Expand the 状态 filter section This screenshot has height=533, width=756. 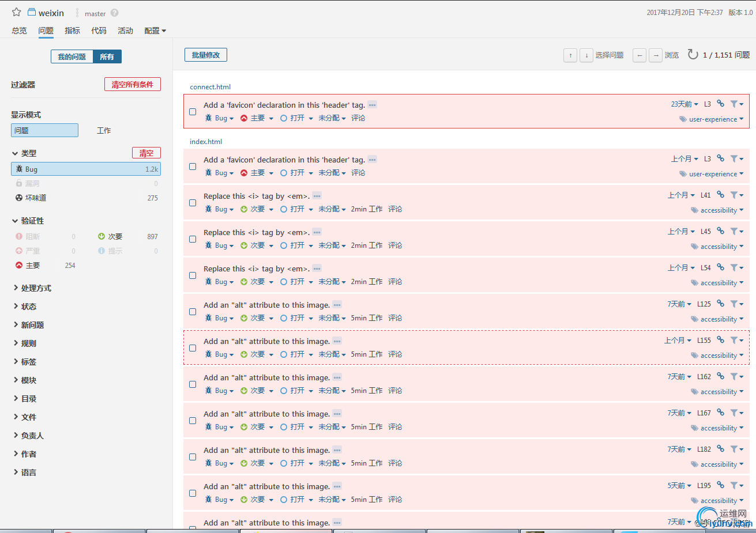click(25, 307)
